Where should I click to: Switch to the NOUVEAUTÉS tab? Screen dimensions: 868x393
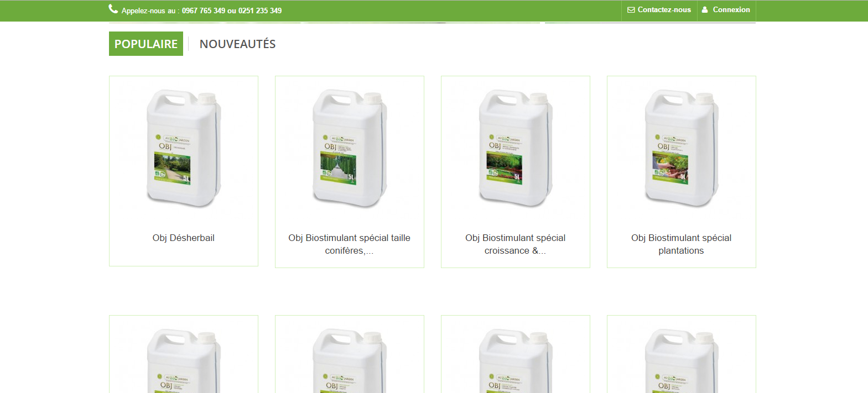coord(237,44)
